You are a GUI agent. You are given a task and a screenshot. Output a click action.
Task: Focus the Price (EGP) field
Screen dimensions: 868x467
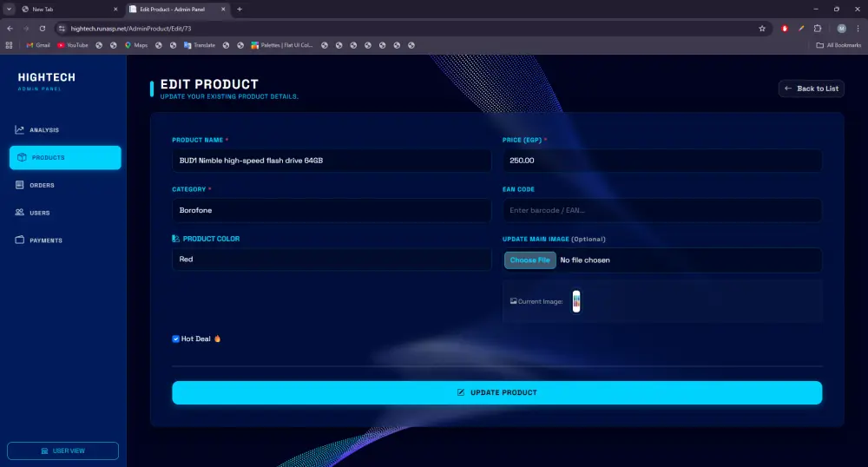662,161
